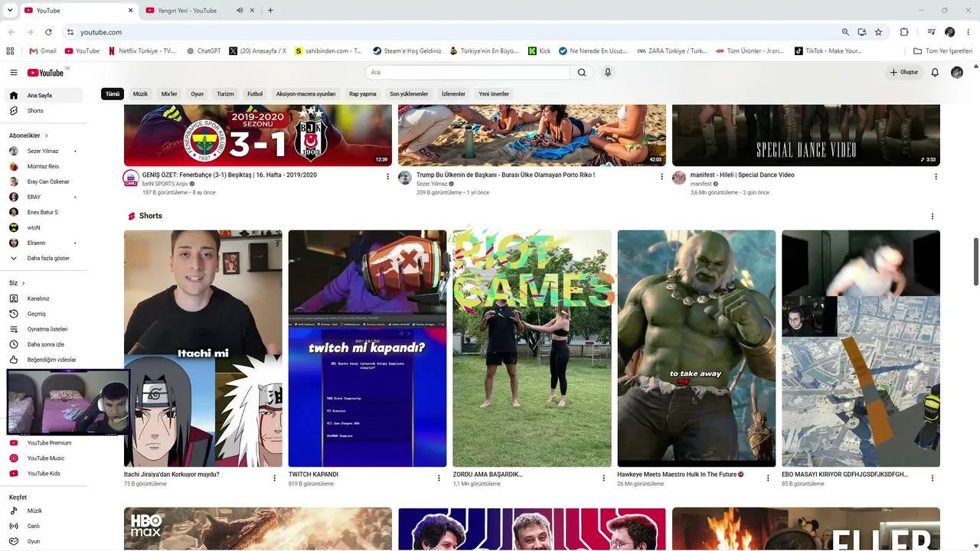Play the EBO MASAYI KIRIYOR short thumbnail
Screen dimensions: 980x551
tap(861, 348)
